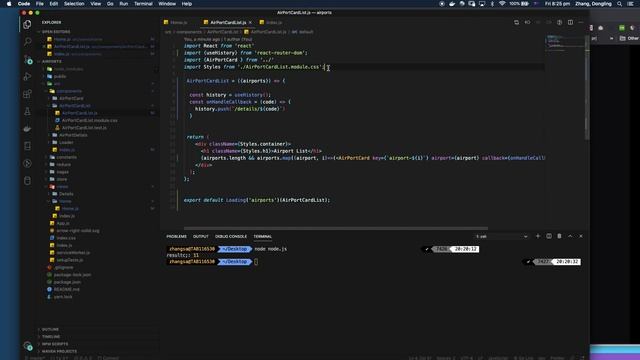Open the Selection menu

[x=74, y=4]
